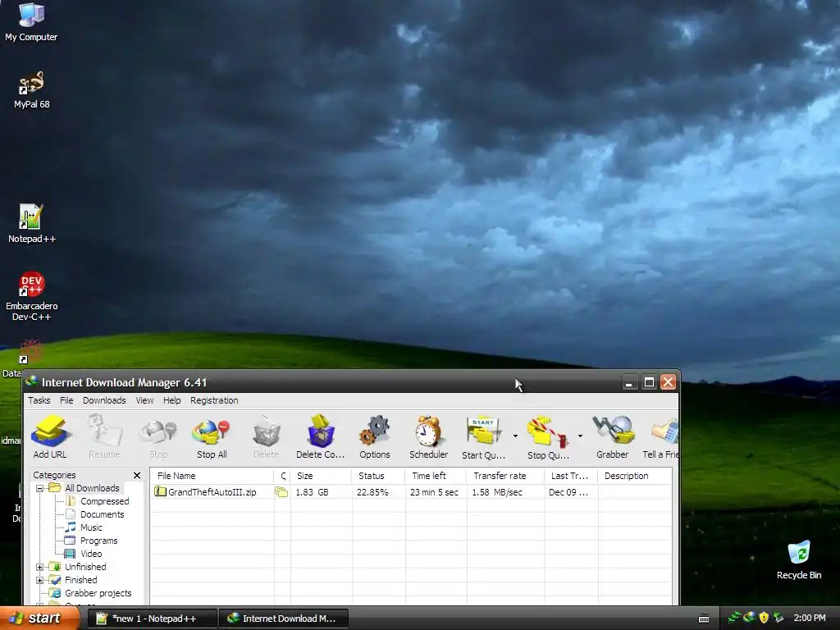Screen dimensions: 840x630
Task: Expand the Finished category node
Action: pos(39,580)
